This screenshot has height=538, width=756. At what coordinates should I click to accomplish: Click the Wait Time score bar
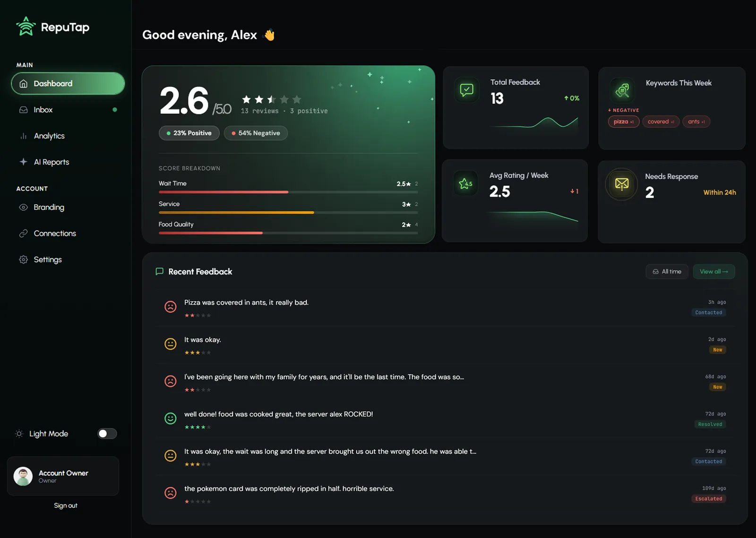[288, 192]
